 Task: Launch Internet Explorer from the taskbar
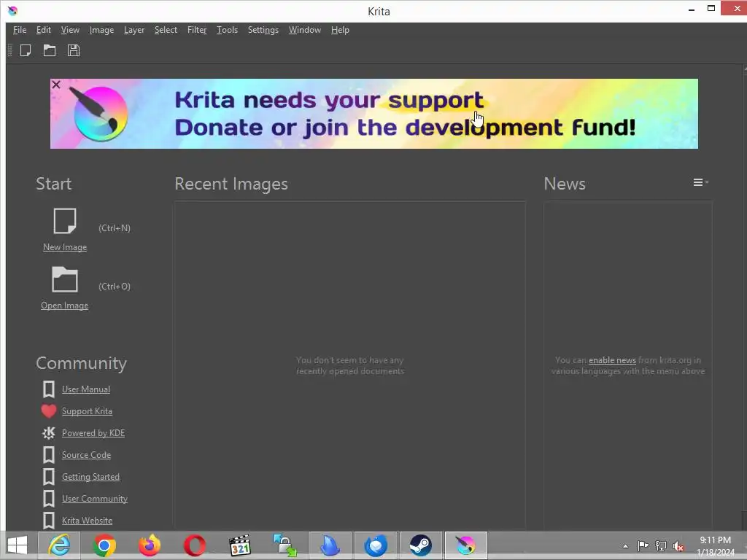point(60,545)
